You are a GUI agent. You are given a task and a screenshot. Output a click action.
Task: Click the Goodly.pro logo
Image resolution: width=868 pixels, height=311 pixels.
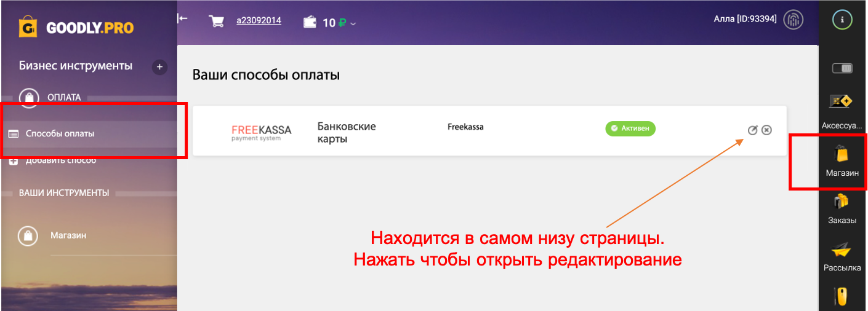pos(76,27)
